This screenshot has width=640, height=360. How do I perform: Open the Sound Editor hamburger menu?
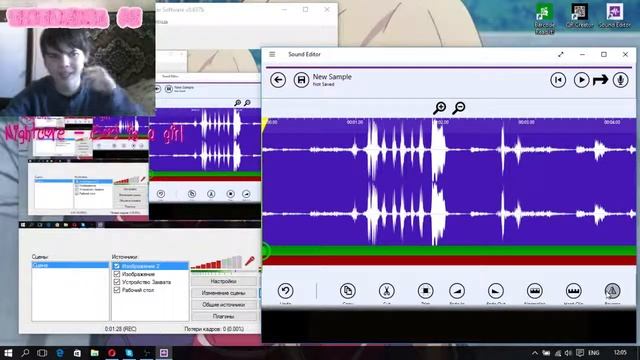click(272, 54)
